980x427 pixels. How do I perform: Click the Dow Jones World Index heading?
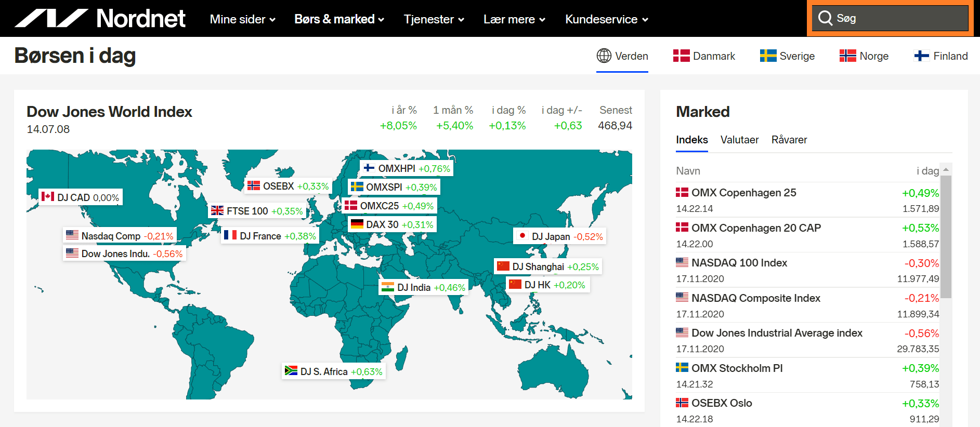(x=109, y=112)
